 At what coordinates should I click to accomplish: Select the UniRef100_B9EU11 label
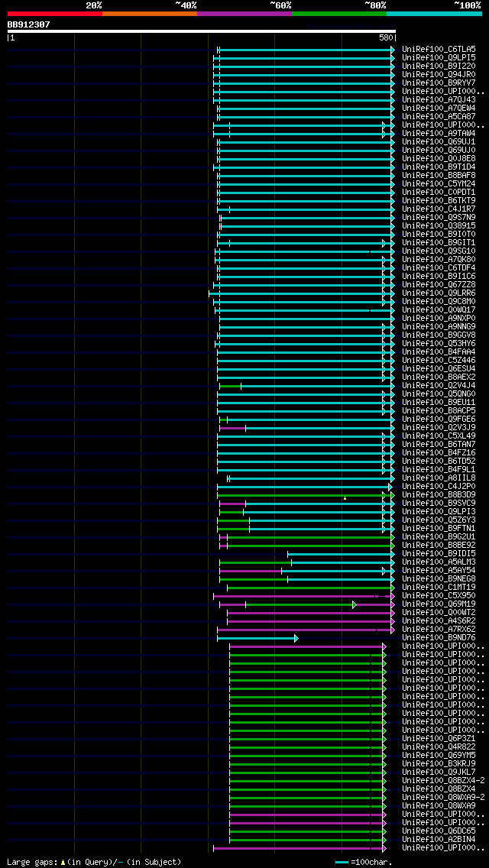pos(439,403)
